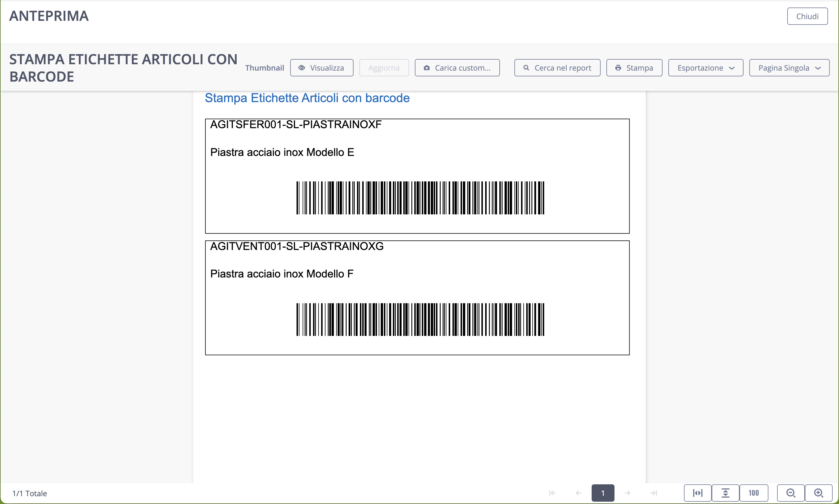This screenshot has width=839, height=504.
Task: Click the Chiudi button to close preview
Action: 807,16
